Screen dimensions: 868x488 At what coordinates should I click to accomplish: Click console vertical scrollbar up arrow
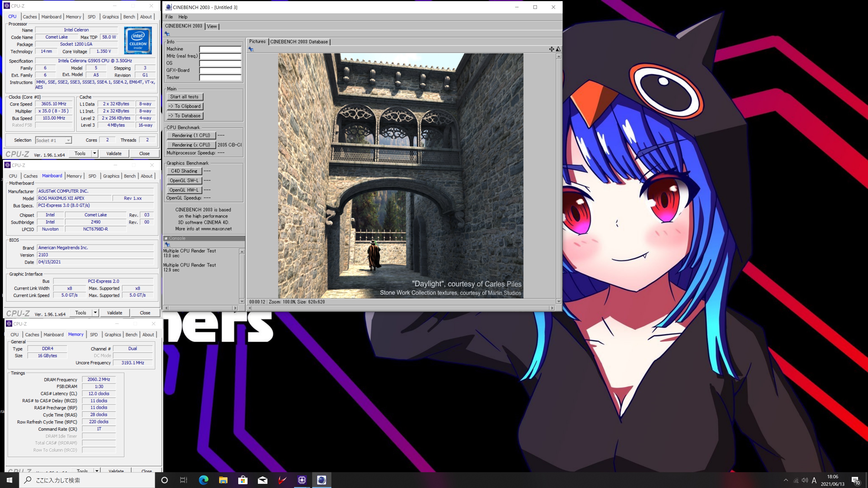point(242,252)
